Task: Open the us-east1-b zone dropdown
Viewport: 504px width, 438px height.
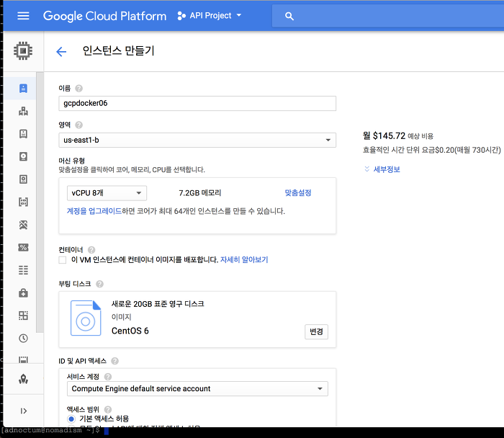Action: click(197, 140)
